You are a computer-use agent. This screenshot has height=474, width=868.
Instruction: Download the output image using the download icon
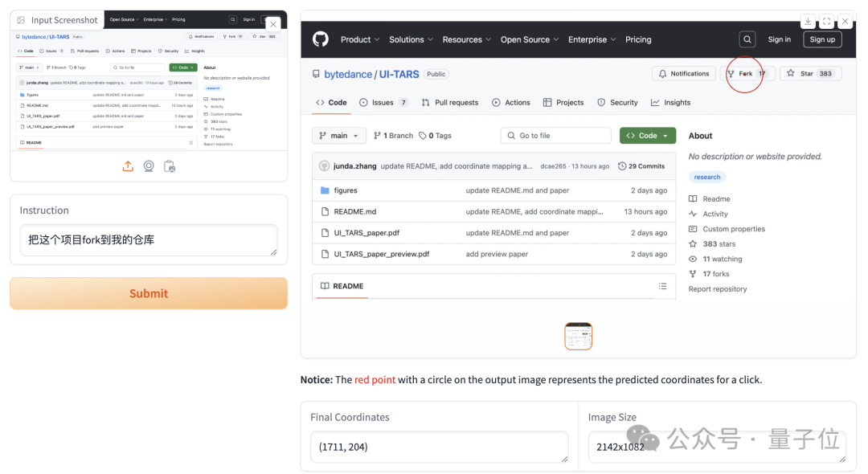(808, 22)
